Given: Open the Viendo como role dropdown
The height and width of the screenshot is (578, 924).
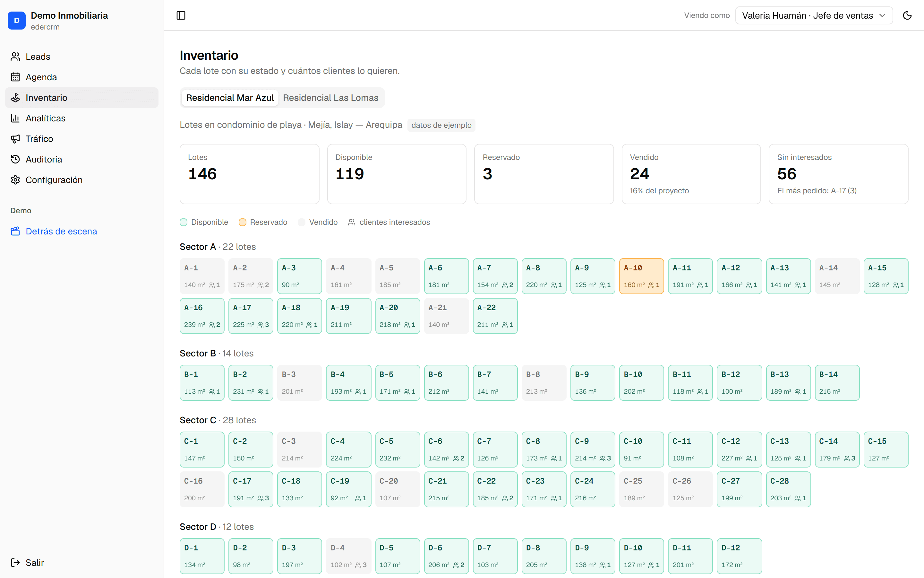Looking at the screenshot, I should (814, 15).
